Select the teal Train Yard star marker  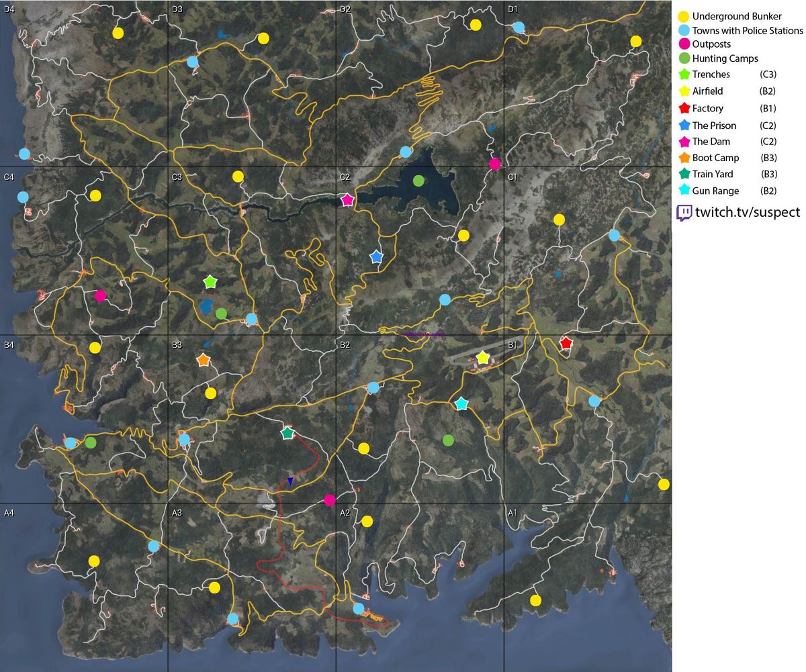287,433
